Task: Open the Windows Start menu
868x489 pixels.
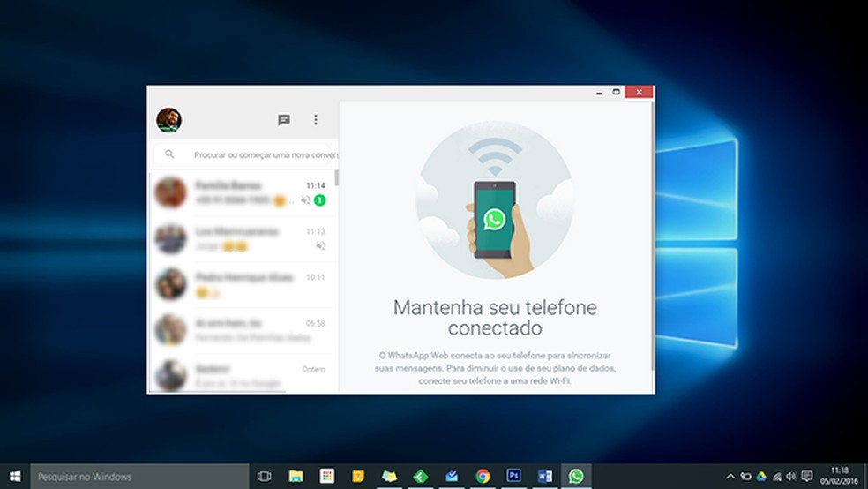Action: click(15, 477)
